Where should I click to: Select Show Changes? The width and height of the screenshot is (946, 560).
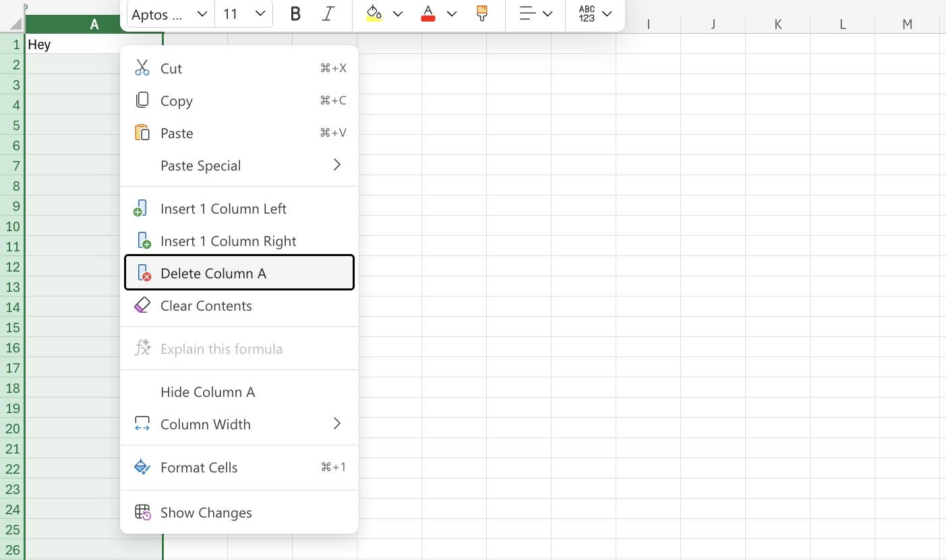tap(206, 512)
